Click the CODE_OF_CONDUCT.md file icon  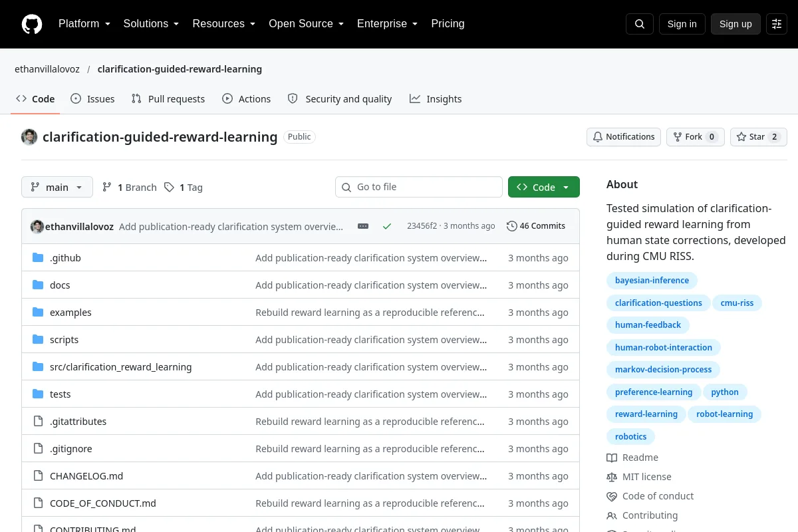point(38,503)
